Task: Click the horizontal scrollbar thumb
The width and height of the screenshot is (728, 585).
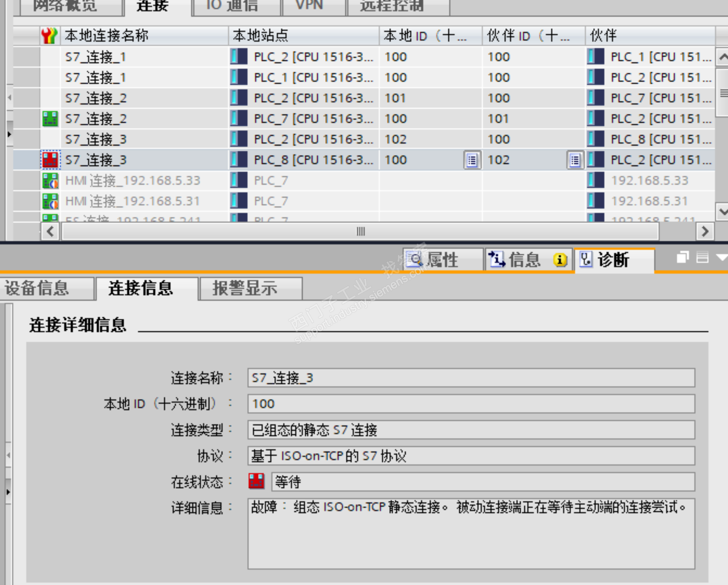Action: pos(361,232)
